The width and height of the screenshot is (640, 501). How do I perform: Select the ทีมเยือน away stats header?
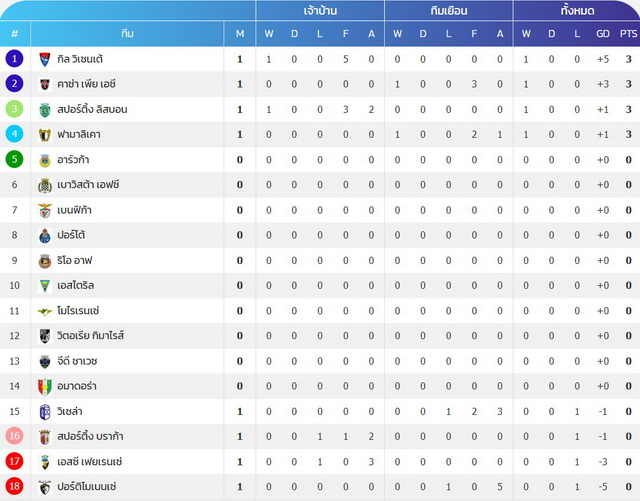449,11
